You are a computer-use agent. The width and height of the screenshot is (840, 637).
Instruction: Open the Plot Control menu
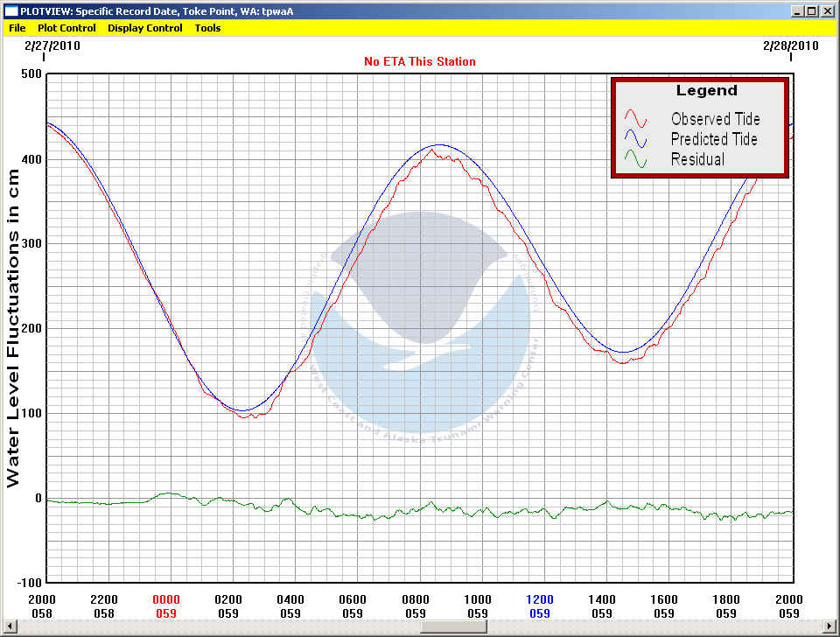pos(65,28)
